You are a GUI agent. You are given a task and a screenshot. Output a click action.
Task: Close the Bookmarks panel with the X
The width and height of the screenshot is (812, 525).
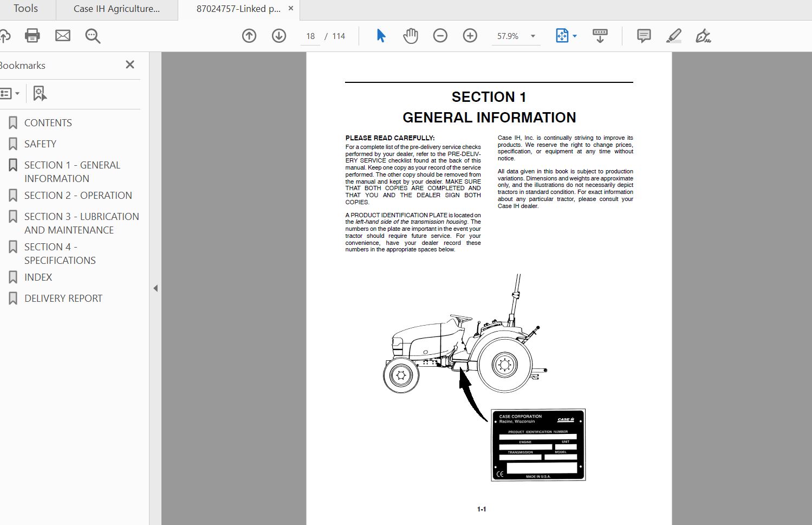tap(129, 64)
